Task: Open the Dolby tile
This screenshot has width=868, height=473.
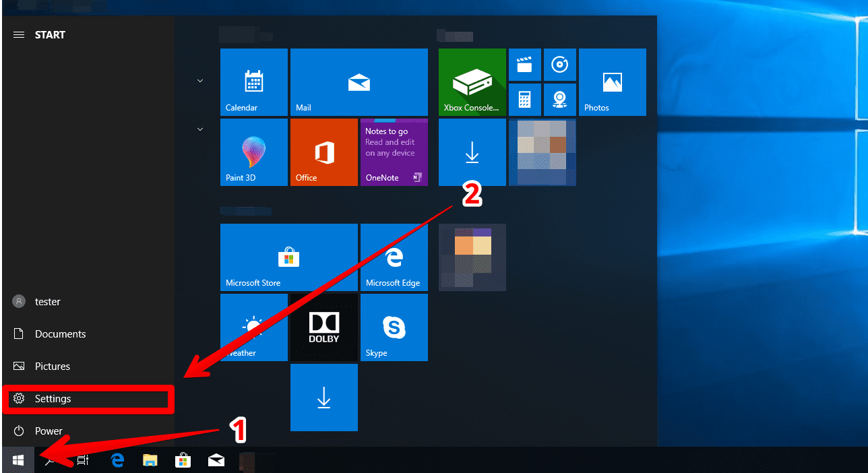Action: [324, 327]
